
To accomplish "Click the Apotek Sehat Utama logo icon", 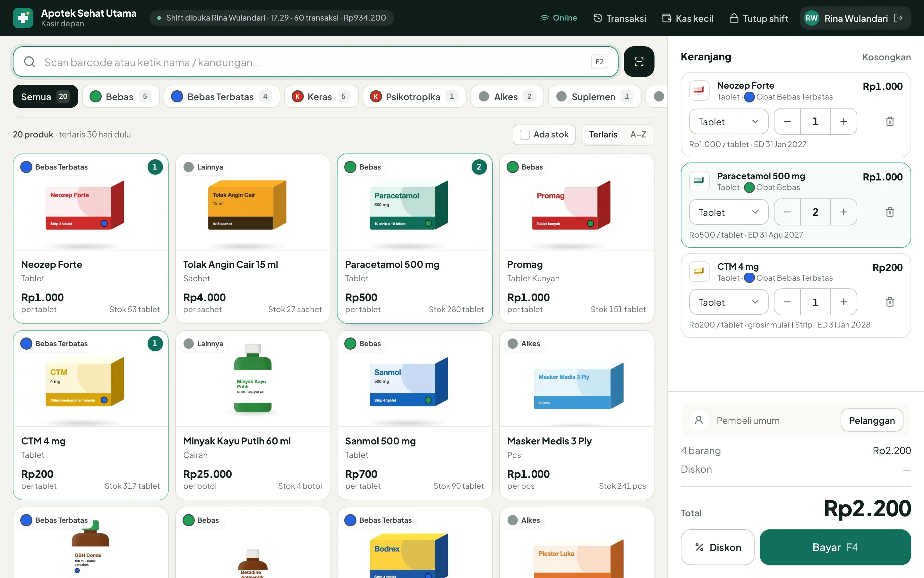I will coord(23,18).
